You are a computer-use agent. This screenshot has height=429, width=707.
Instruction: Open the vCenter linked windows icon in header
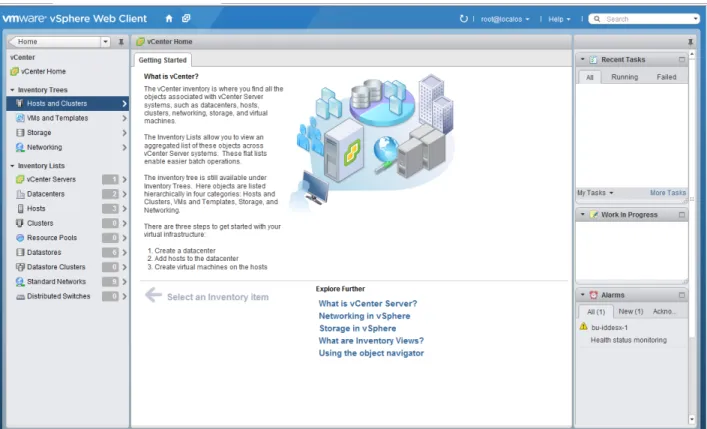186,18
